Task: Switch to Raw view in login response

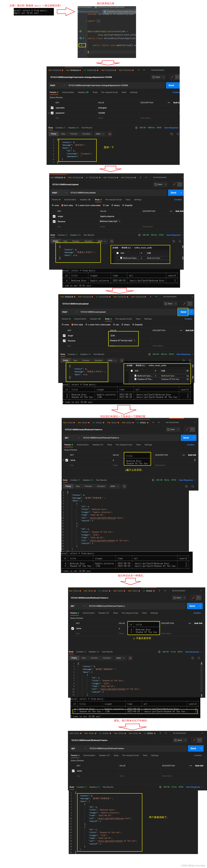Action: 63,134
